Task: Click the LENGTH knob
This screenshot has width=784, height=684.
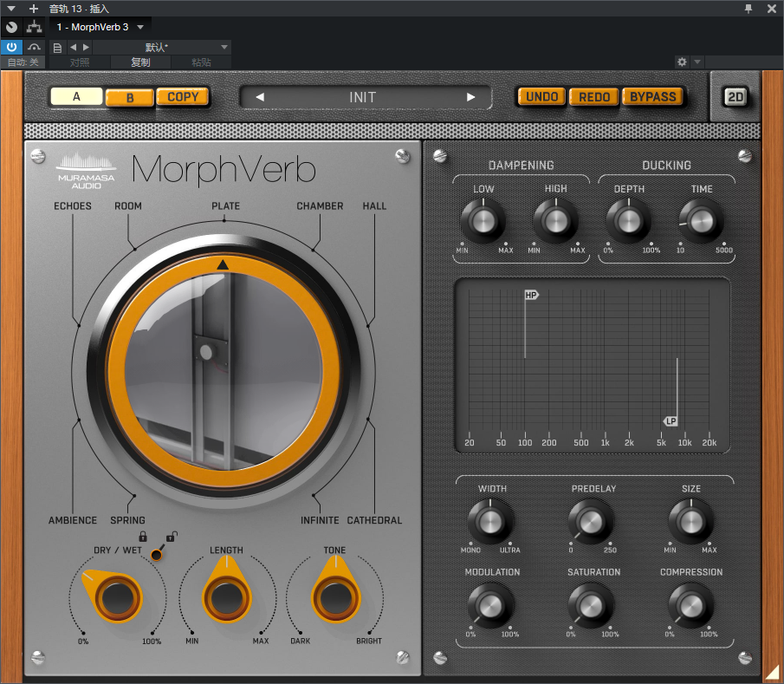Action: click(x=226, y=598)
